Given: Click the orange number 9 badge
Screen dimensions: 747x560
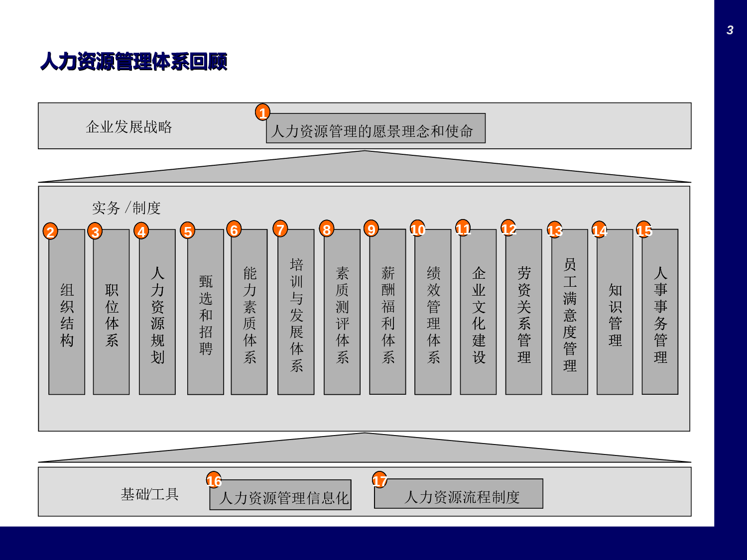Looking at the screenshot, I should tap(372, 228).
